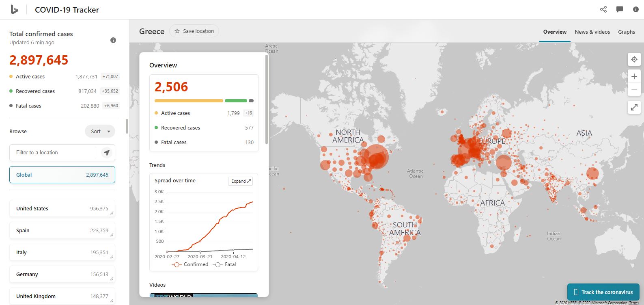
Task: Click the Greece total '2,506'
Action: click(171, 87)
